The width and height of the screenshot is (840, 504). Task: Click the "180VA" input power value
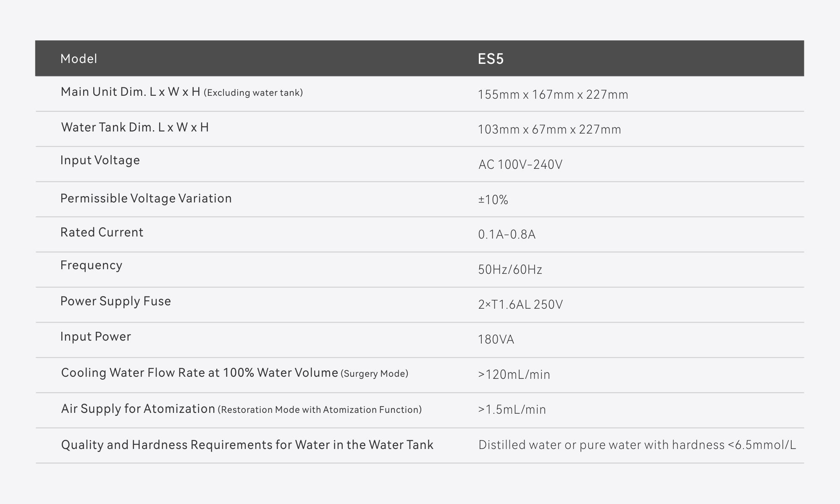(496, 339)
